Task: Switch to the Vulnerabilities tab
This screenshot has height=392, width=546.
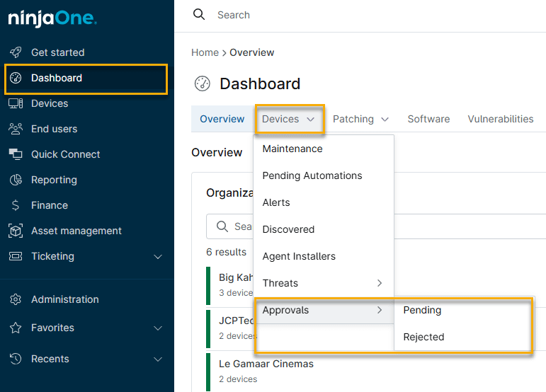Action: (500, 119)
